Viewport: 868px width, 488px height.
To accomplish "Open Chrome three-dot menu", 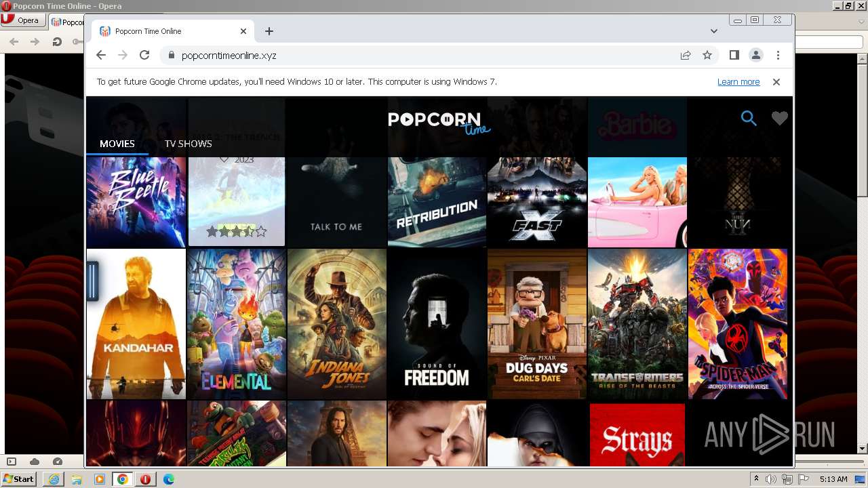I will tap(778, 55).
